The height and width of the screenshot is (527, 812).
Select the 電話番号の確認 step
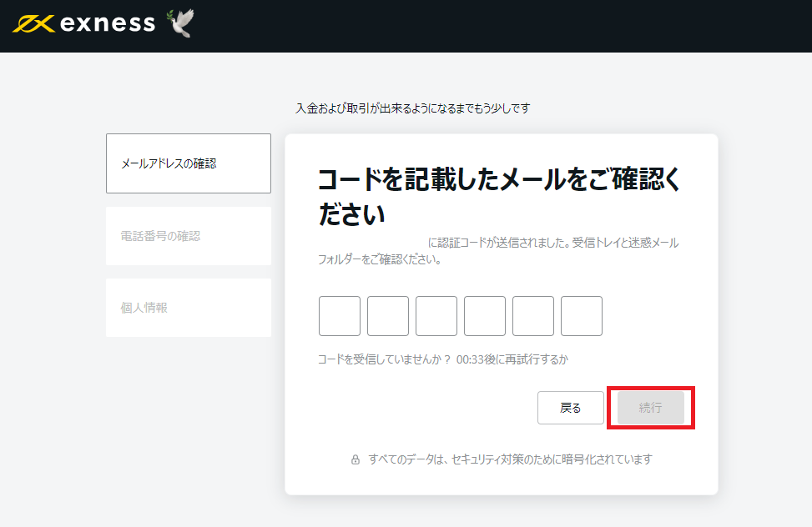189,236
